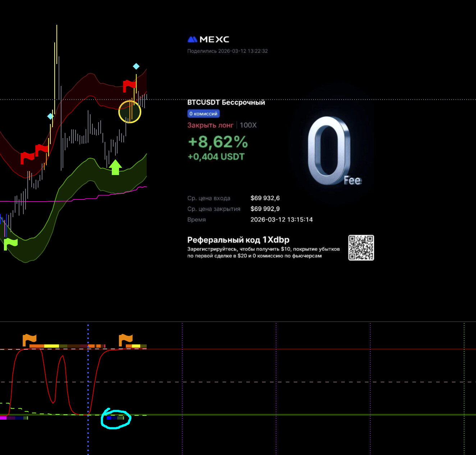Click the left orange flag in oscillator panel

pos(29,339)
